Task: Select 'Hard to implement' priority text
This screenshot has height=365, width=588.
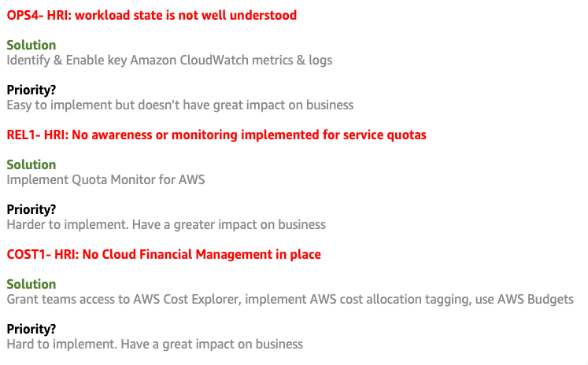Action: (x=155, y=345)
